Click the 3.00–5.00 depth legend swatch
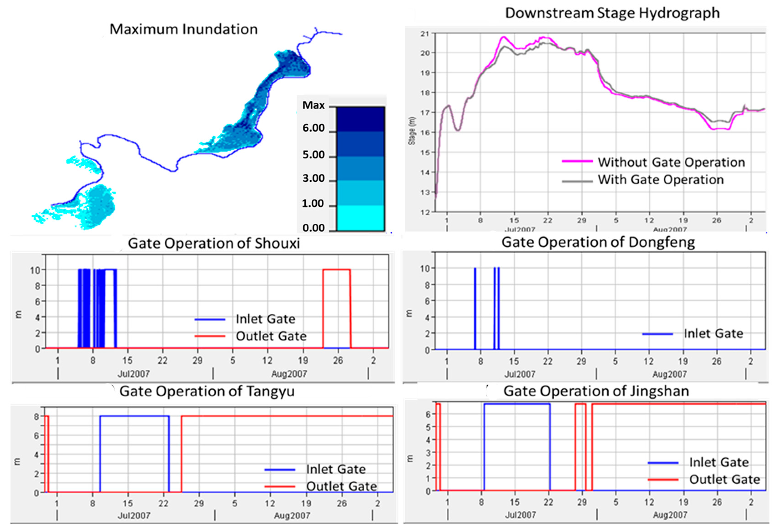 [360, 169]
